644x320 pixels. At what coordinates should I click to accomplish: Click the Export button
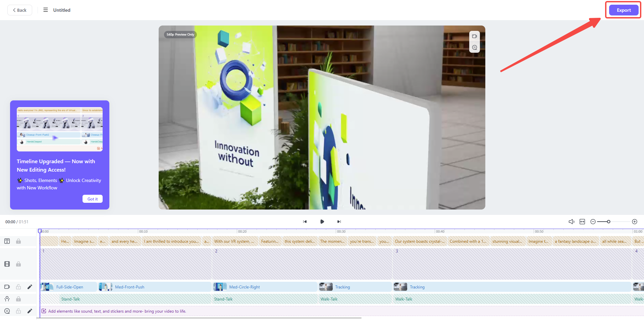click(x=624, y=10)
